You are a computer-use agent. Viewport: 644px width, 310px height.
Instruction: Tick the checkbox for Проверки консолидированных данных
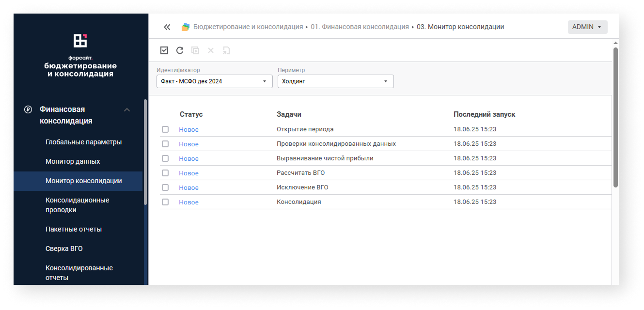(x=165, y=144)
